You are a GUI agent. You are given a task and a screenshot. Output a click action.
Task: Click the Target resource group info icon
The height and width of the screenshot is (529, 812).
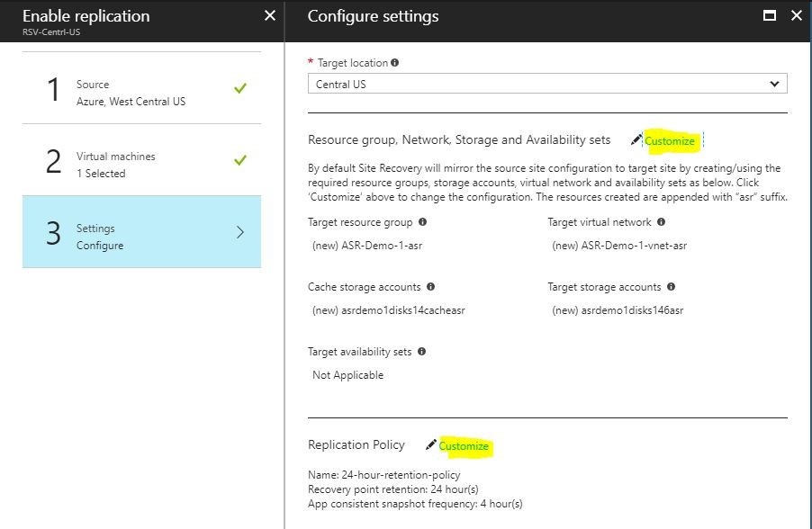(x=423, y=222)
